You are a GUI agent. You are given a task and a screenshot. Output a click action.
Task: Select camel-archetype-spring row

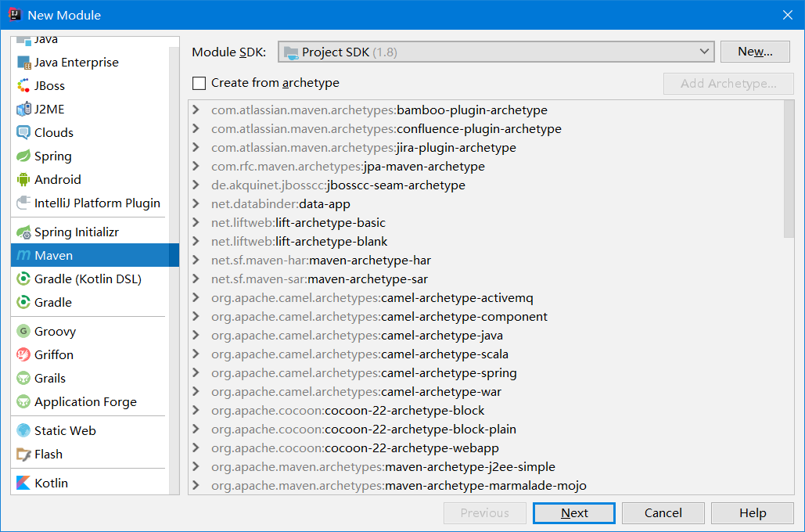tap(486, 373)
